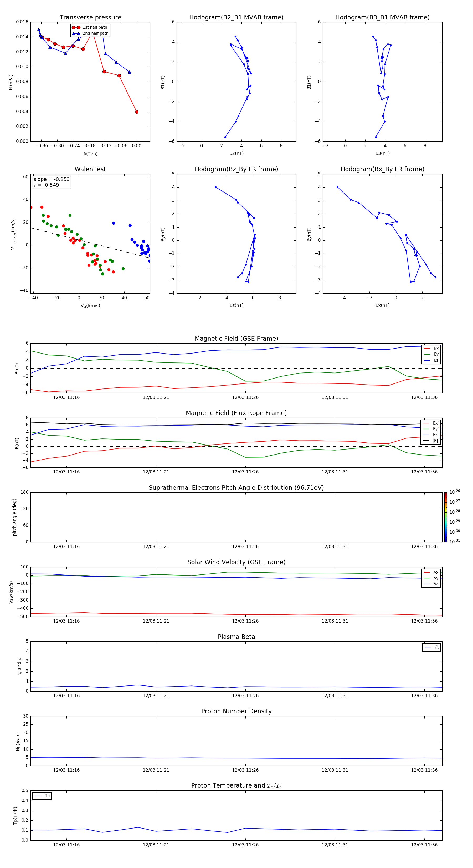Image resolution: width=473 pixels, height=868 pixels.
Task: Click the 'Solar Wind Velocity (GSE Frame)' title
Action: pyautogui.click(x=236, y=562)
